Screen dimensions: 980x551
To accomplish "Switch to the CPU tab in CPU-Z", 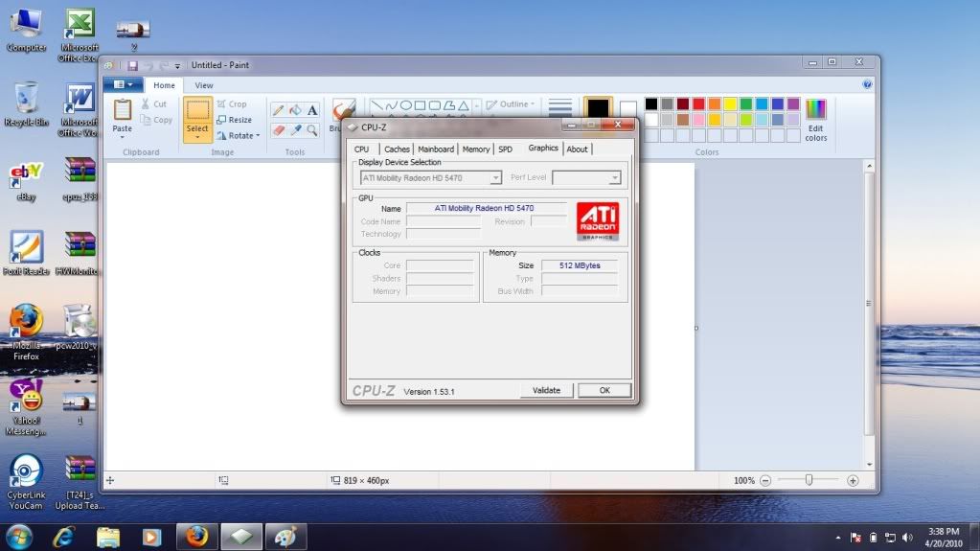I will (362, 149).
